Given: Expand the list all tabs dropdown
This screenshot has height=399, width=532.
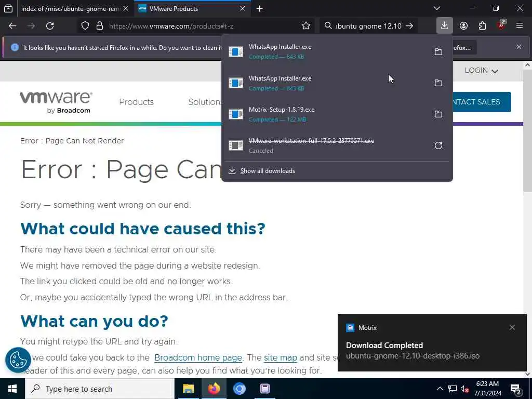Looking at the screenshot, I should 437,8.
